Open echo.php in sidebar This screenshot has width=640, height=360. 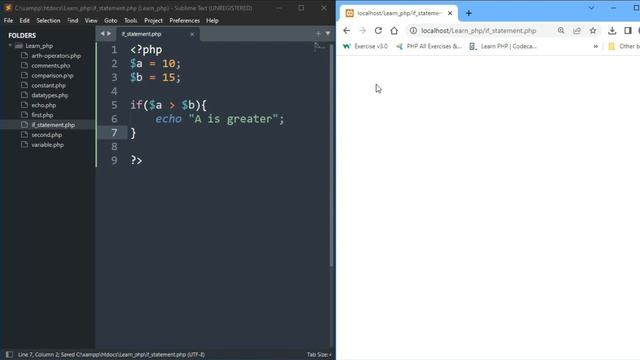pos(44,105)
